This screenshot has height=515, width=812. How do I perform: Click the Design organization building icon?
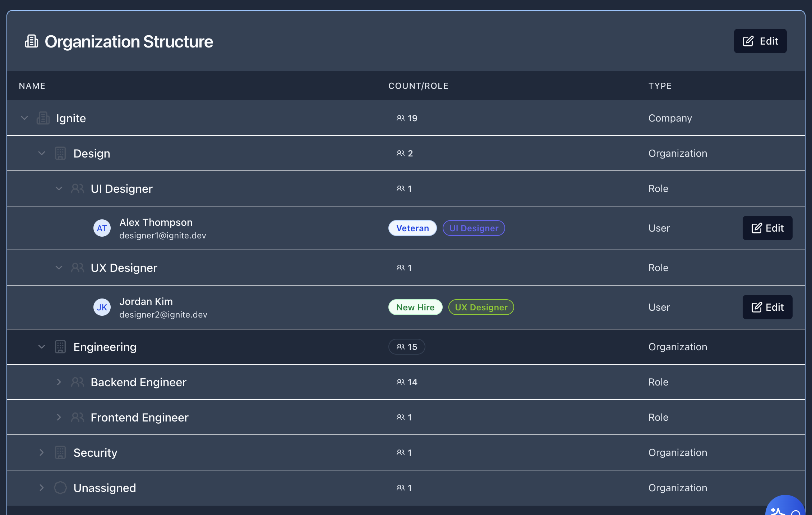click(60, 153)
